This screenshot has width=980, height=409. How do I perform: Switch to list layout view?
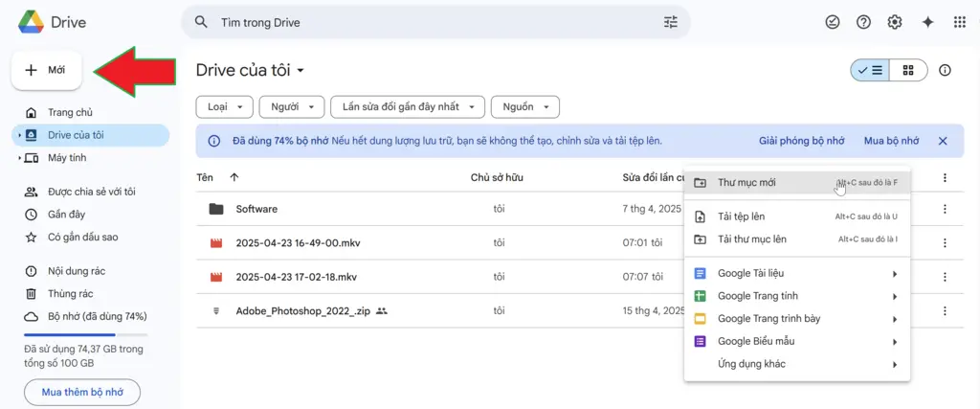(870, 70)
